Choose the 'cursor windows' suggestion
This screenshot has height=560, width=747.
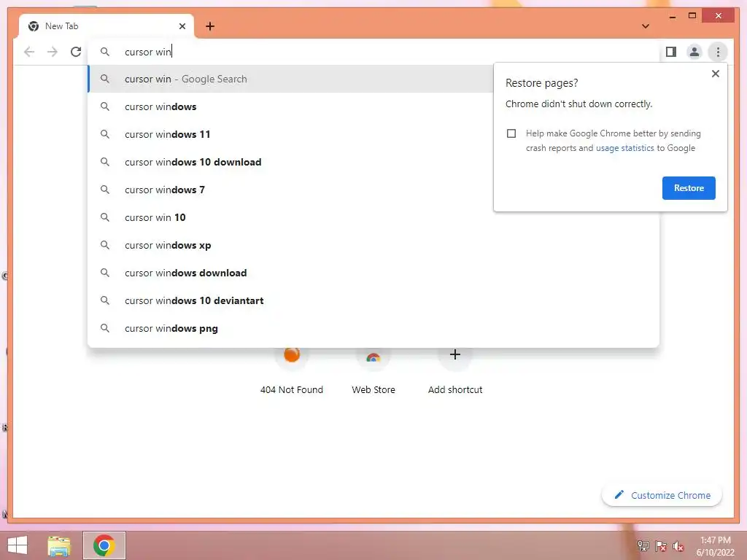(x=290, y=106)
